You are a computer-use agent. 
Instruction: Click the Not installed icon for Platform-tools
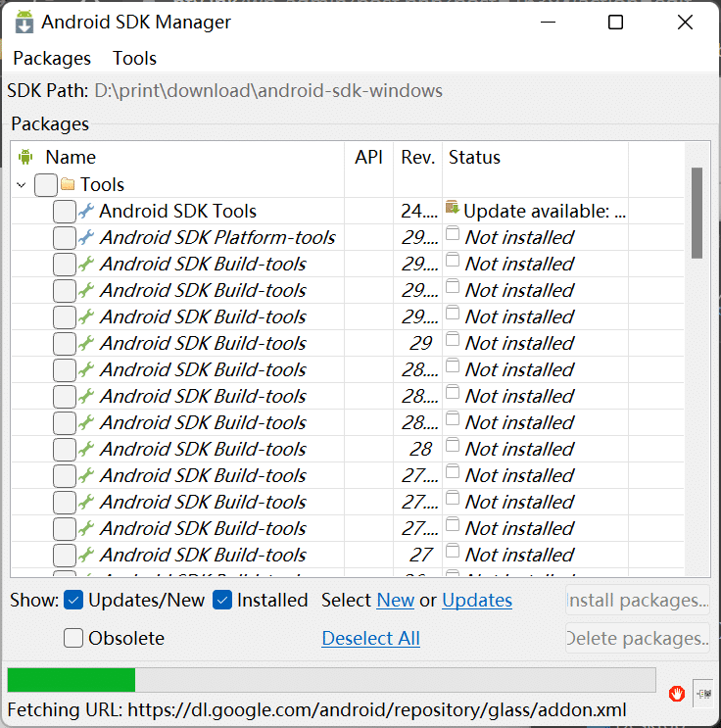point(453,233)
